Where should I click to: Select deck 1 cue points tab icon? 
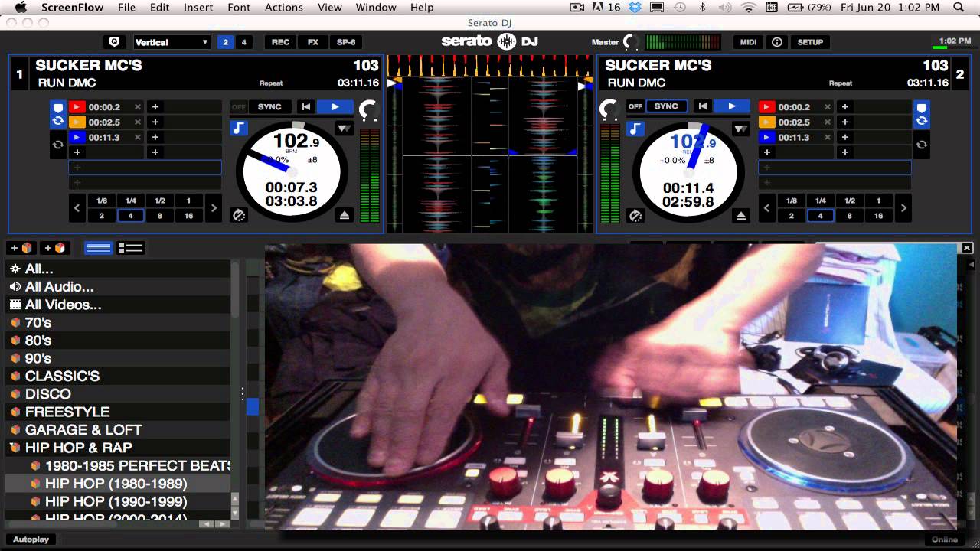[57, 107]
